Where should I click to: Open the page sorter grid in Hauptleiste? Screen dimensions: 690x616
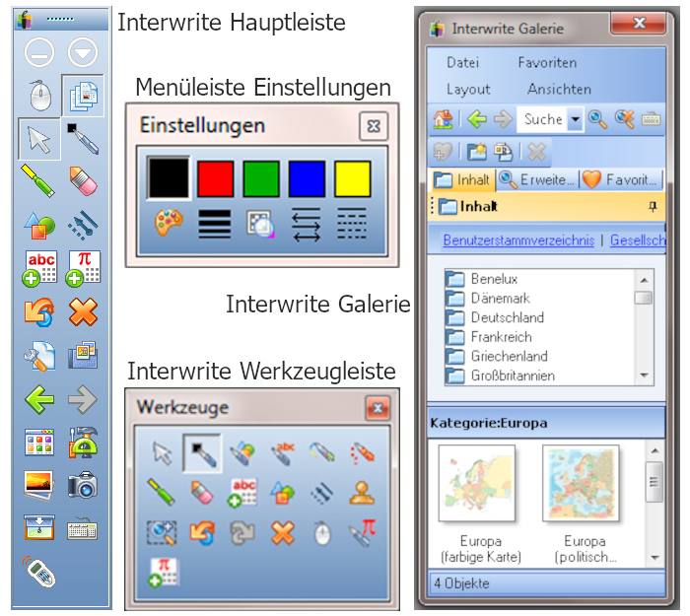39,443
